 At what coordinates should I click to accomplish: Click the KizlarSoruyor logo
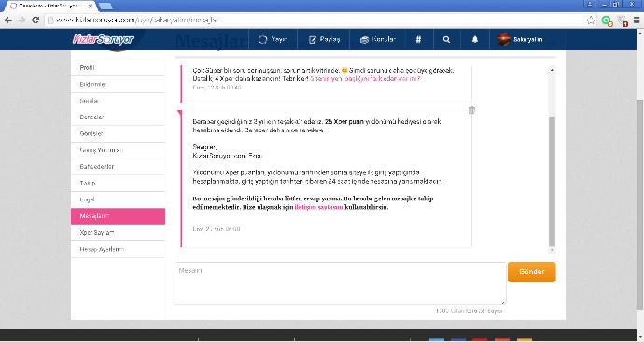tap(103, 39)
